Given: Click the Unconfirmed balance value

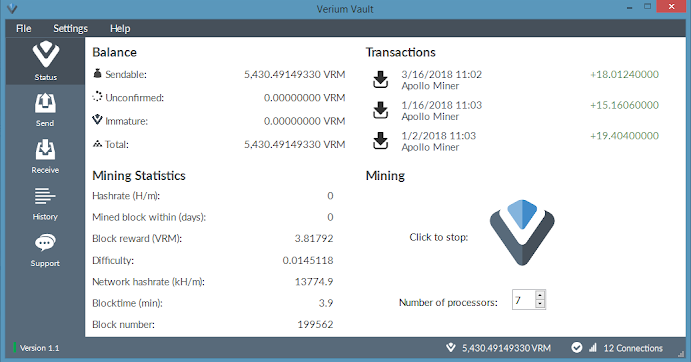Looking at the screenshot, I should tap(305, 97).
